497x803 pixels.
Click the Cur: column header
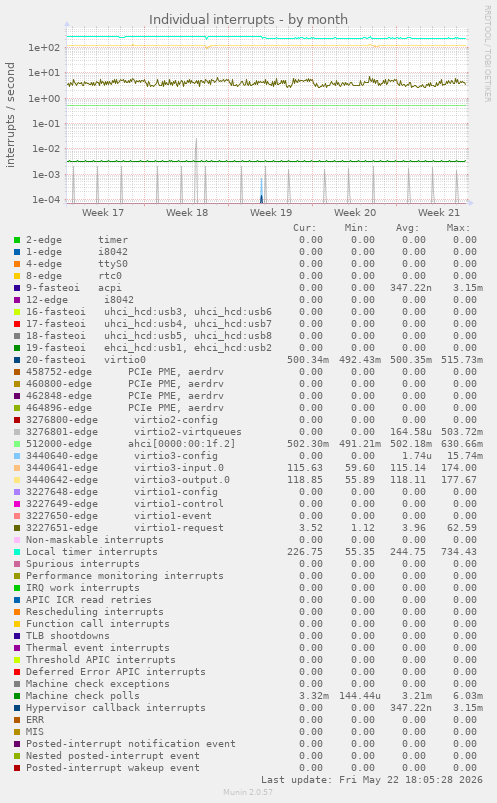click(x=305, y=228)
